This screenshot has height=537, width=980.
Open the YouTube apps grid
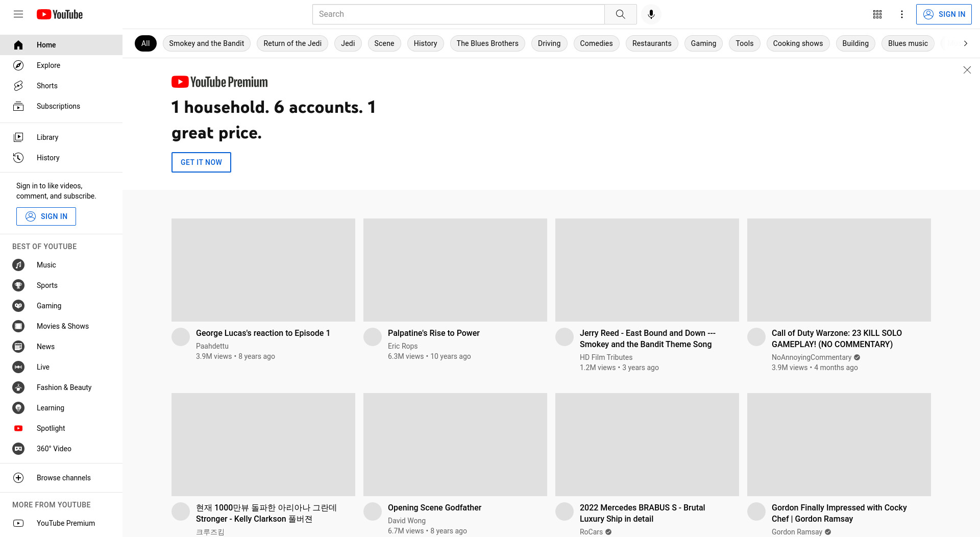(877, 14)
